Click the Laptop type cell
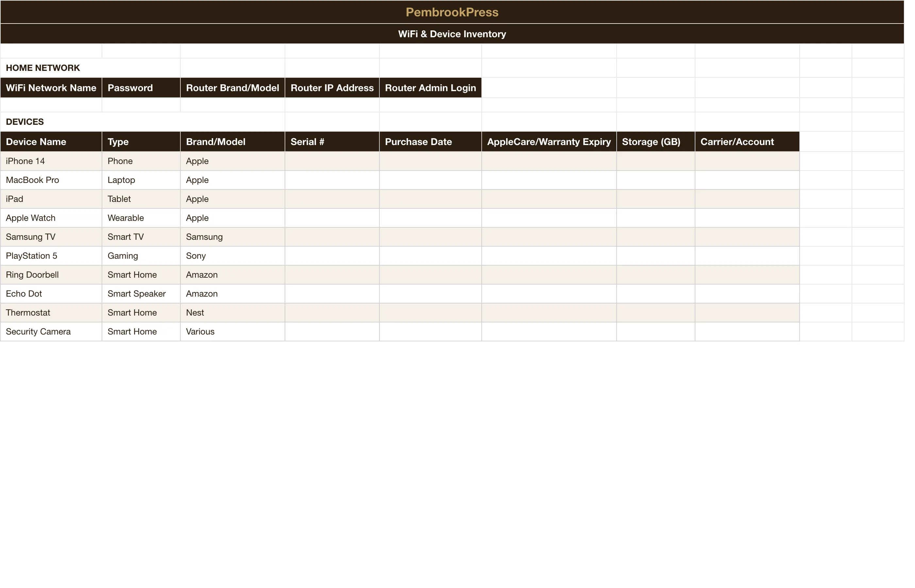 [x=141, y=180]
